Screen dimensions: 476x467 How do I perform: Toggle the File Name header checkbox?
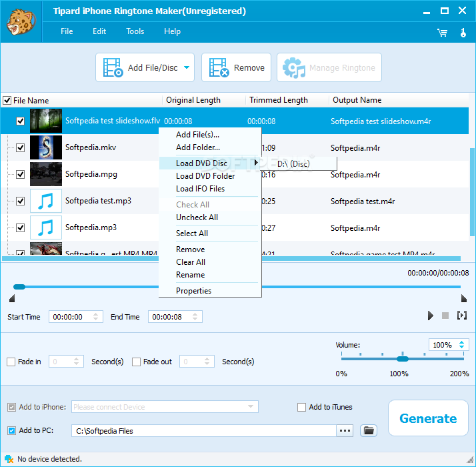7,100
